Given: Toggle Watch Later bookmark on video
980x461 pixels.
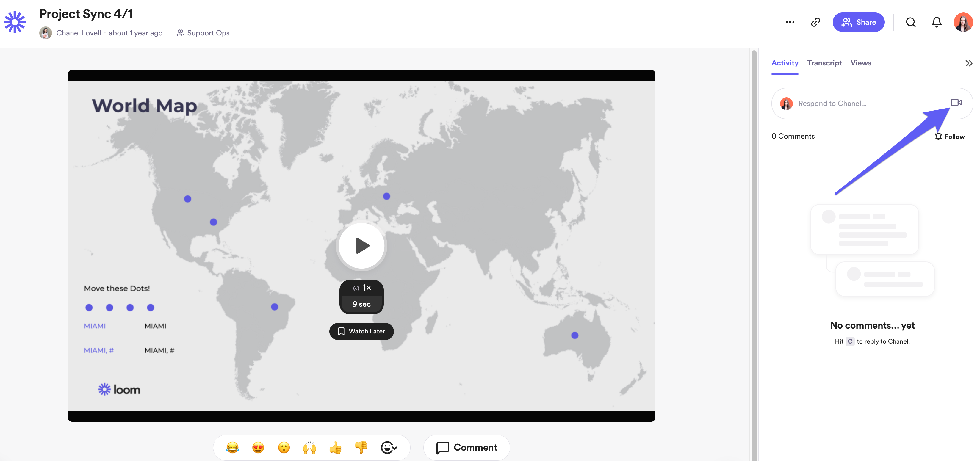Looking at the screenshot, I should point(361,331).
